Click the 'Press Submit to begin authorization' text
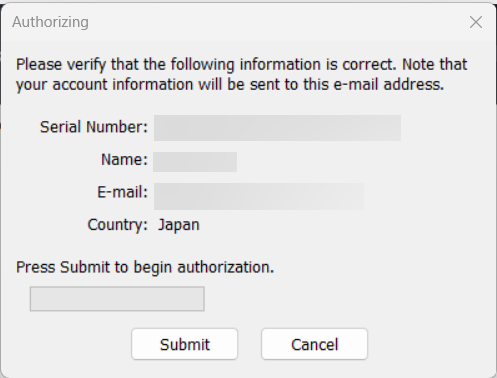The image size is (497, 378). pyautogui.click(x=145, y=267)
